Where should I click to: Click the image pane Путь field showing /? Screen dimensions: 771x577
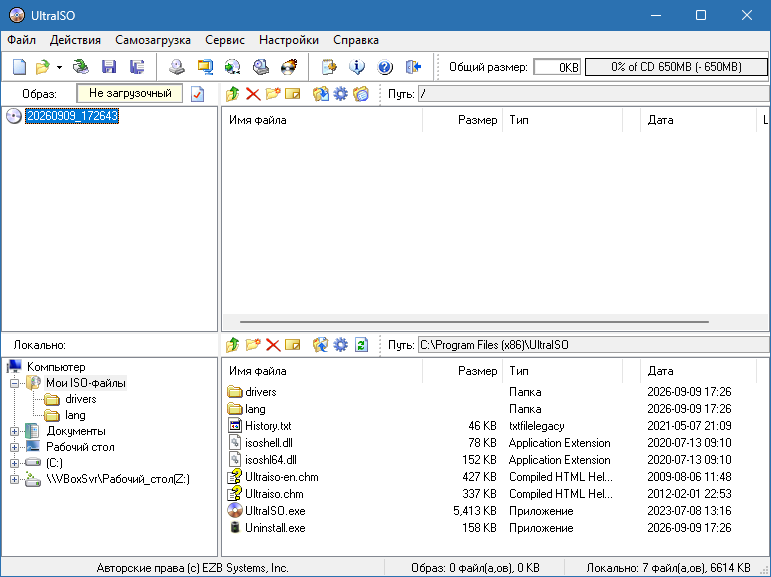pyautogui.click(x=594, y=94)
